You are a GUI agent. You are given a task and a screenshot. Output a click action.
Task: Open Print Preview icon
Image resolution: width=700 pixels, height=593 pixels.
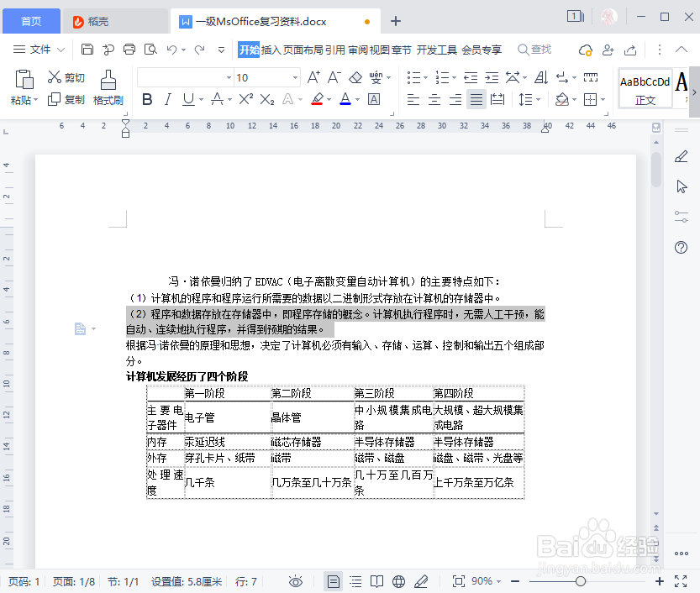coord(151,49)
